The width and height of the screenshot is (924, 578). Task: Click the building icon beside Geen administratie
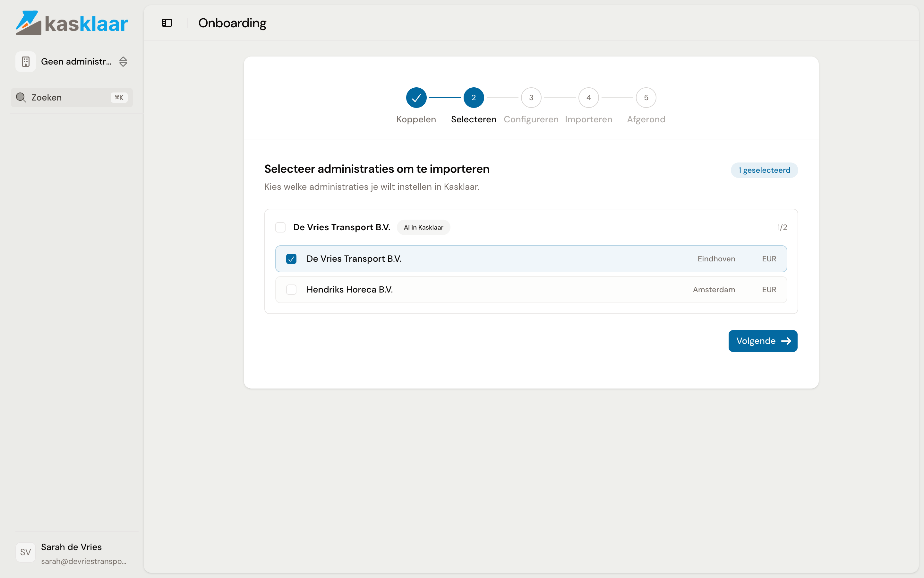pos(26,62)
